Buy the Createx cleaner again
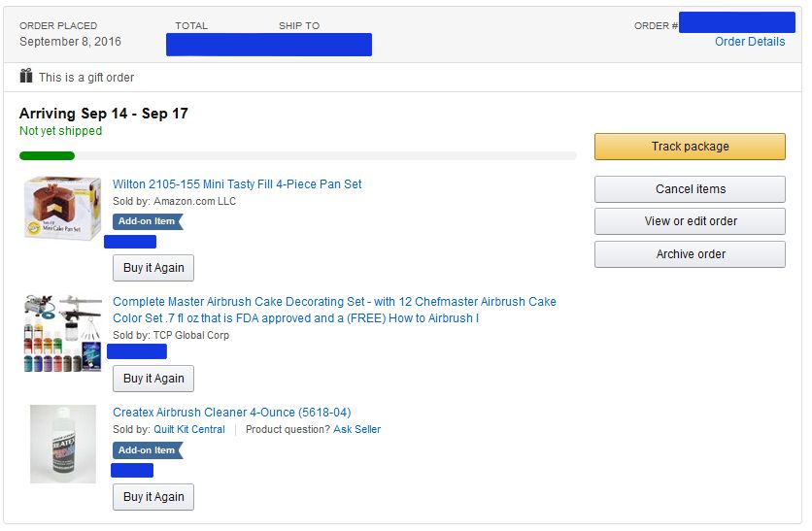The image size is (812, 531). click(x=153, y=497)
